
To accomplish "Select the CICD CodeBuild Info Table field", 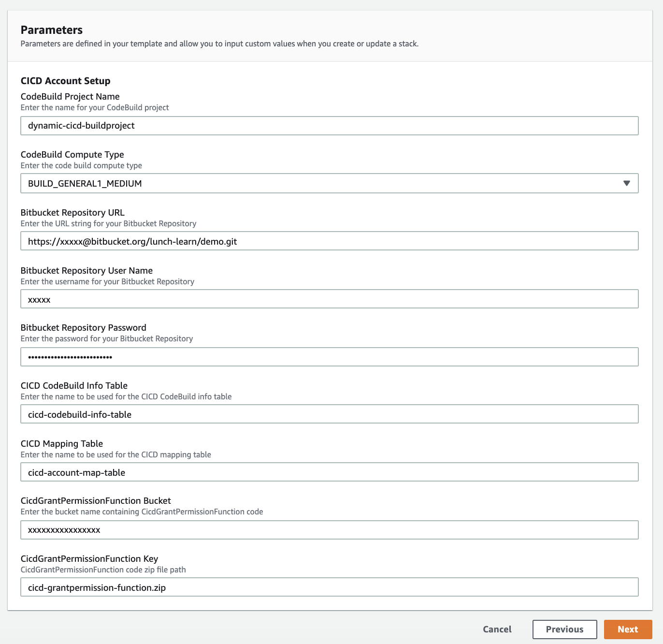I will click(329, 414).
